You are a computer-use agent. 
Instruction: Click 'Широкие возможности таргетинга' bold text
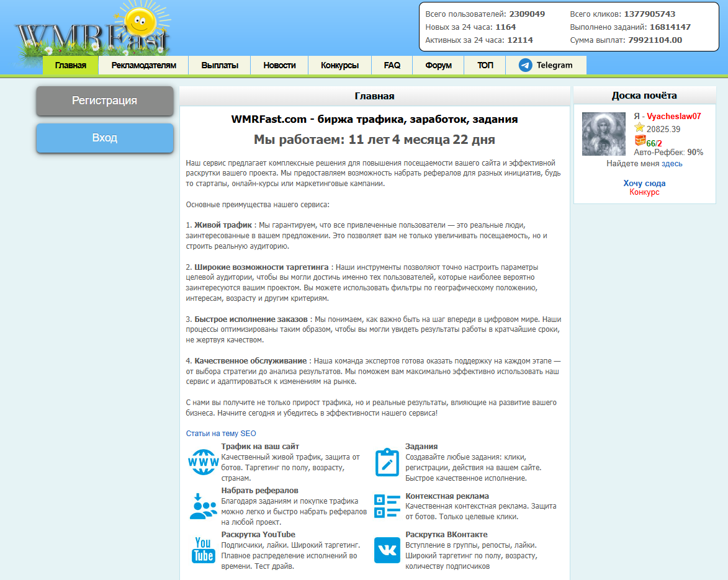[261, 267]
